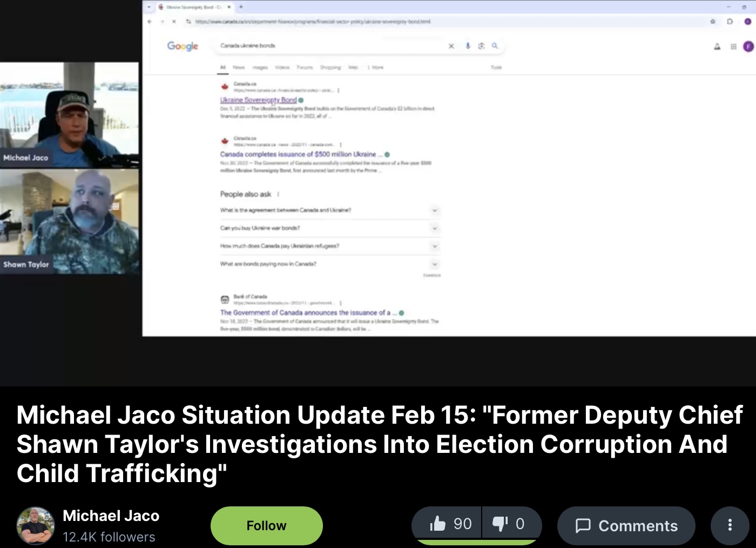The height and width of the screenshot is (548, 756).
Task: Open the Comments section
Action: pyautogui.click(x=626, y=525)
